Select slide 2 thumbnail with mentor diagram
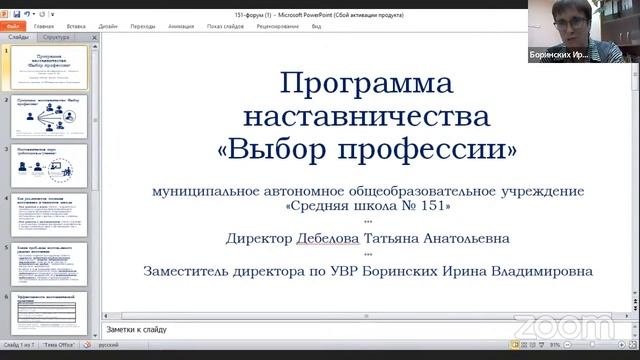 coord(49,117)
